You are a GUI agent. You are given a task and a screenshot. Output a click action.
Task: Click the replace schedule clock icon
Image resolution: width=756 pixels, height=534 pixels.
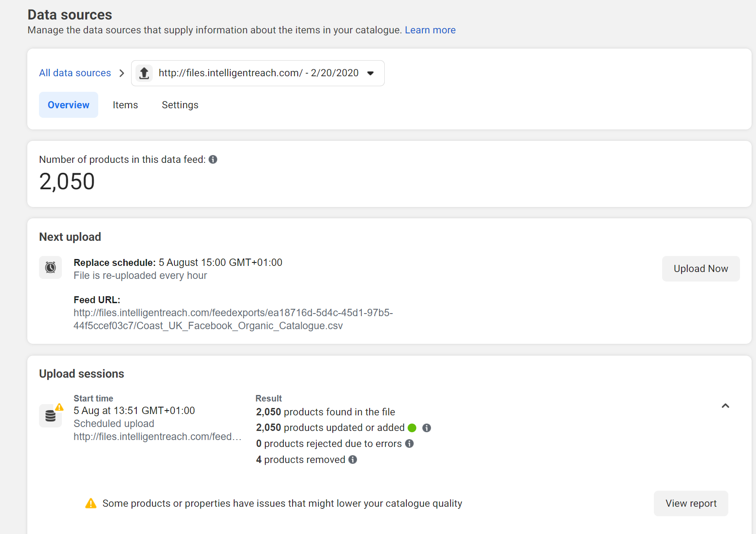(51, 268)
